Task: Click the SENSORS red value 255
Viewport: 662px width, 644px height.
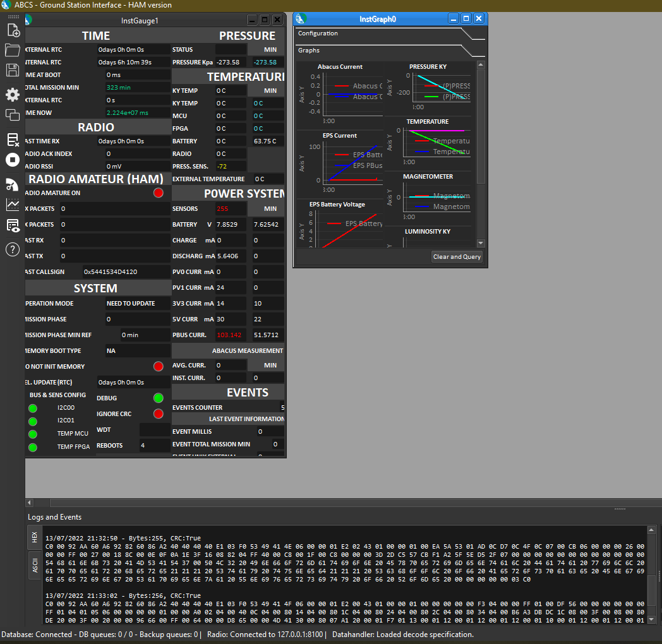Action: (x=231, y=208)
